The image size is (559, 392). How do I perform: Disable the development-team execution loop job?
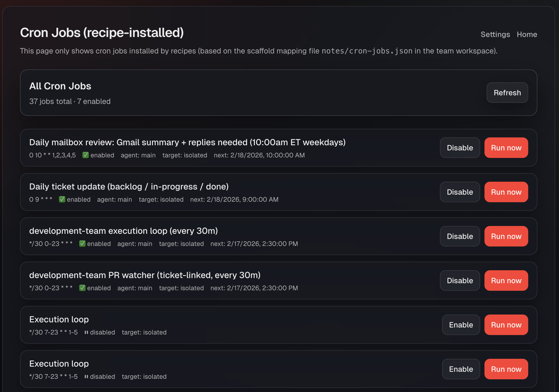460,236
